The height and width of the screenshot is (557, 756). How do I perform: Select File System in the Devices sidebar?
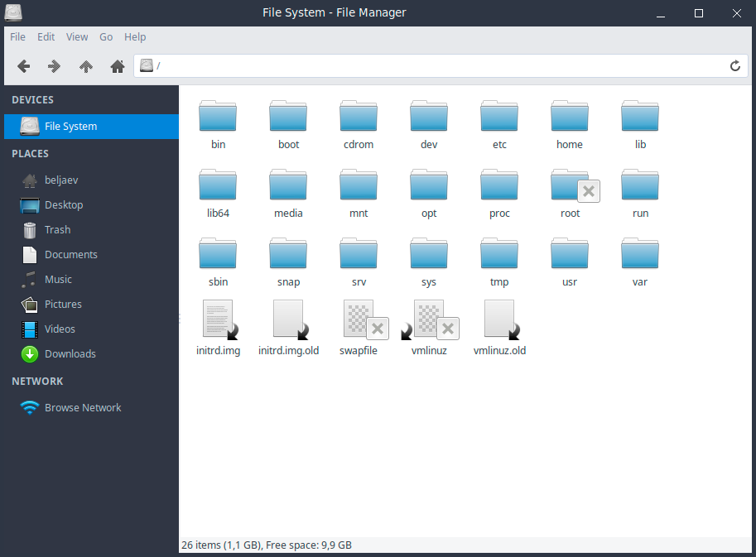[92, 127]
